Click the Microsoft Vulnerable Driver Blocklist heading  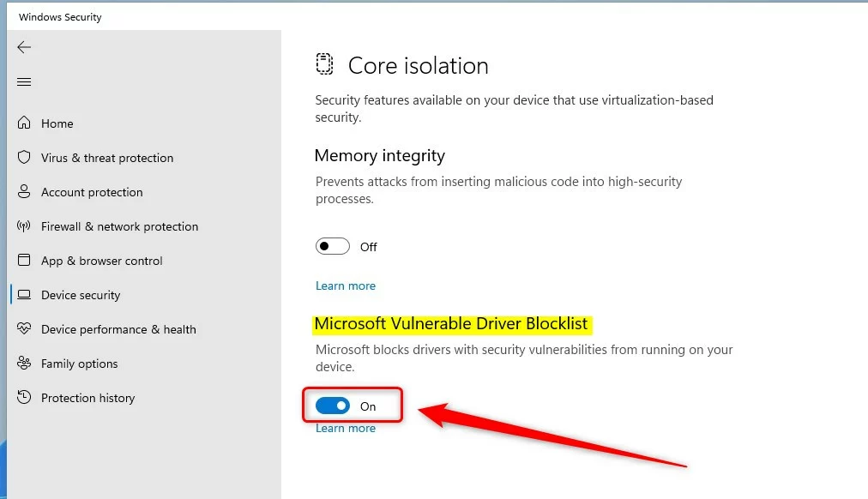[451, 323]
